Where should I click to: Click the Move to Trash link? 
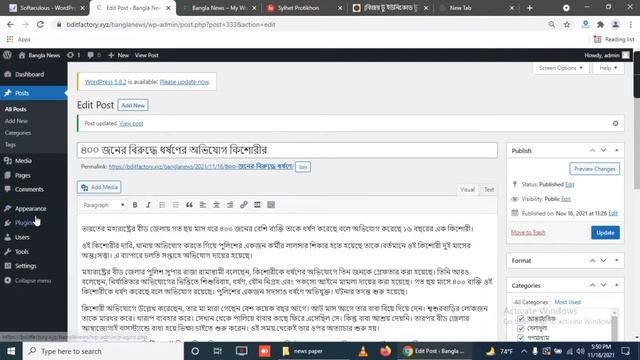coord(528,233)
